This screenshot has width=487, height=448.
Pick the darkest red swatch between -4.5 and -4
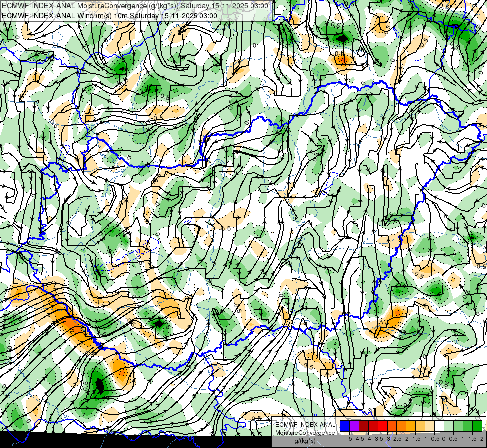[x=364, y=426]
